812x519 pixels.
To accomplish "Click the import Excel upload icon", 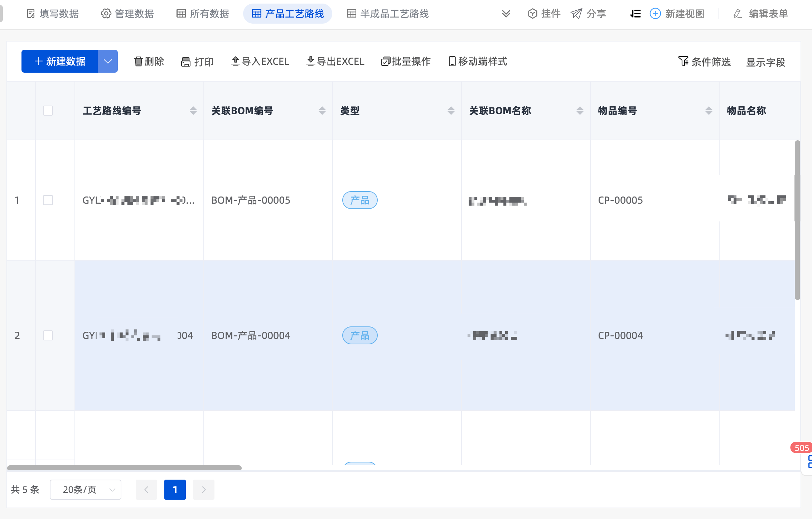I will pyautogui.click(x=235, y=62).
